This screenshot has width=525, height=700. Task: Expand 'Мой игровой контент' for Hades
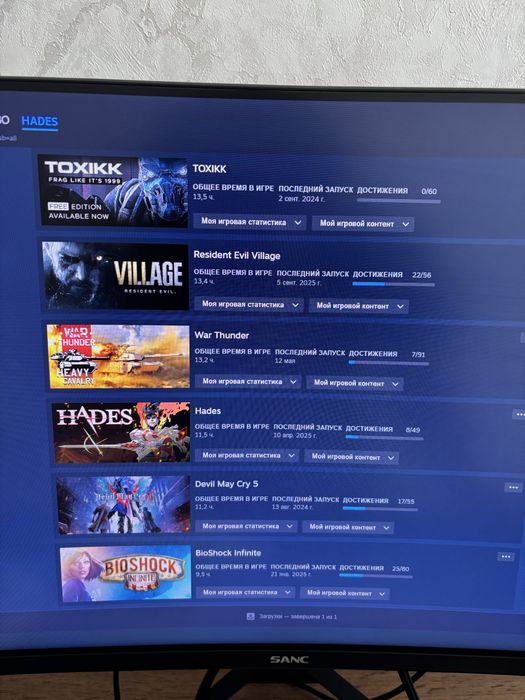click(x=351, y=457)
